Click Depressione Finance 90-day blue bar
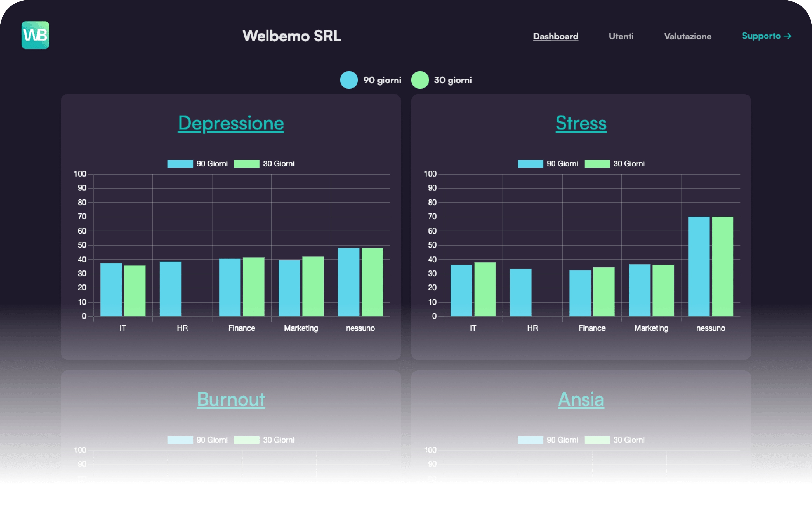Image resolution: width=812 pixels, height=508 pixels. coord(230,288)
